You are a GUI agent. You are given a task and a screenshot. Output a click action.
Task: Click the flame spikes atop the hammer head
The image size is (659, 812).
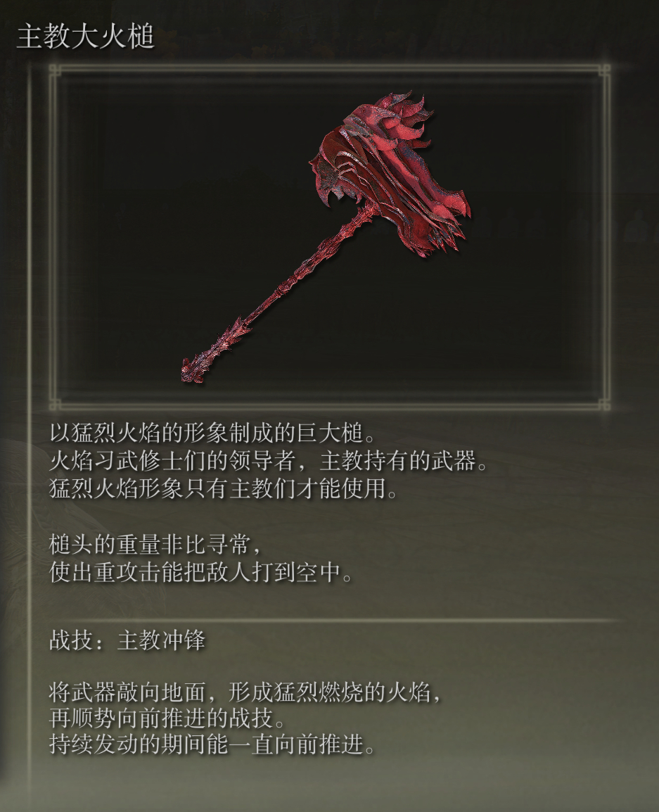(x=409, y=111)
